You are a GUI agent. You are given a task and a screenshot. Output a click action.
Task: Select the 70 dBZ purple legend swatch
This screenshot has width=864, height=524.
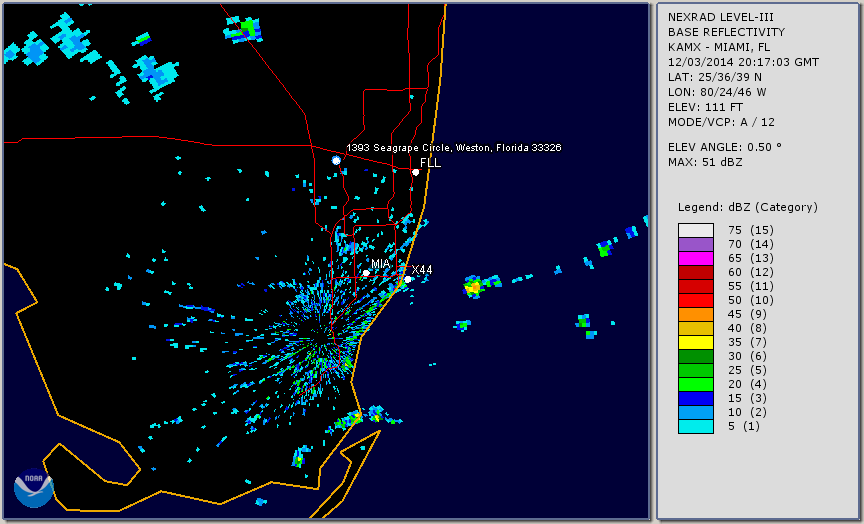pos(696,244)
